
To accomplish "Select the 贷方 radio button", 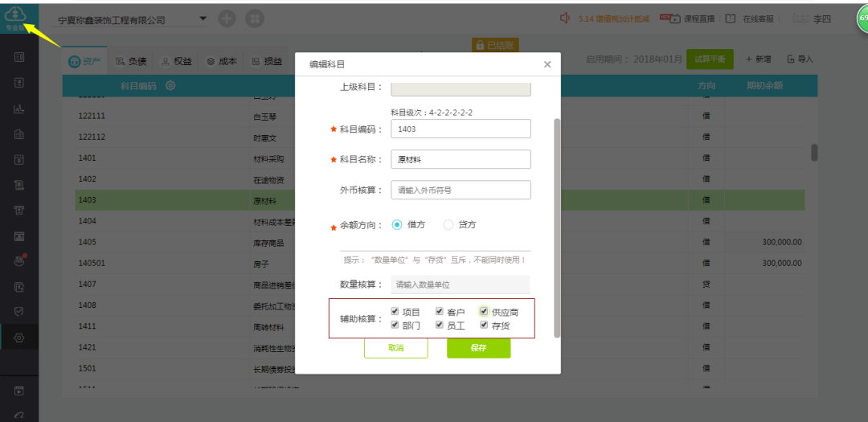I will point(448,225).
